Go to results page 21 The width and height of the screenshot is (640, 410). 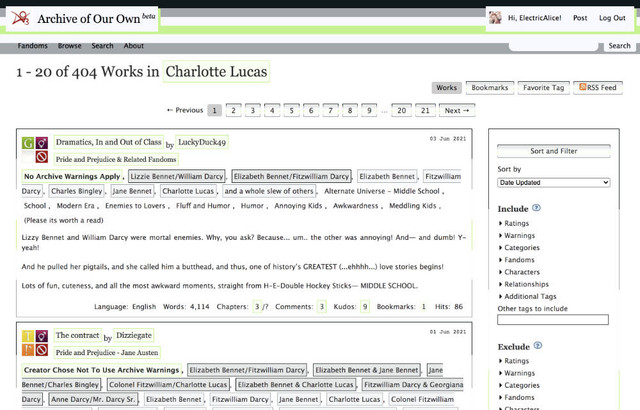pos(425,111)
